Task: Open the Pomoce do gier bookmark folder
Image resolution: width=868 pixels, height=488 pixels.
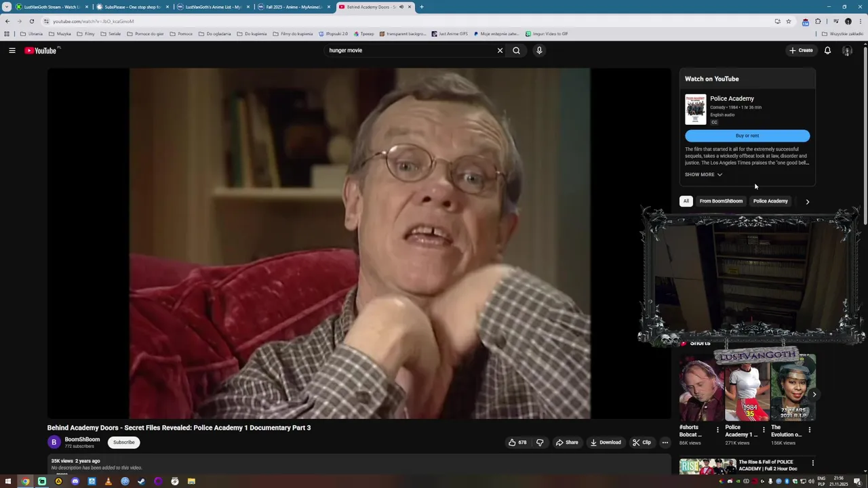Action: click(x=145, y=33)
